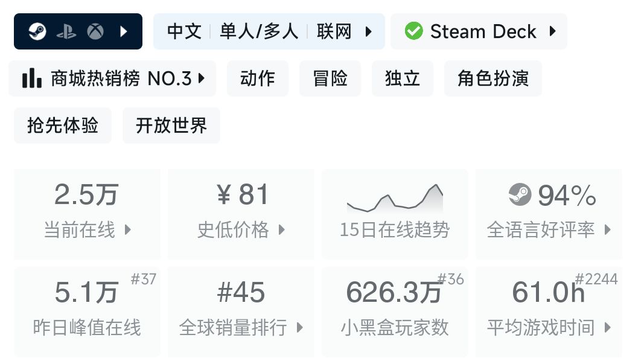Open the 全球销量排行 ranking details

(x=241, y=311)
